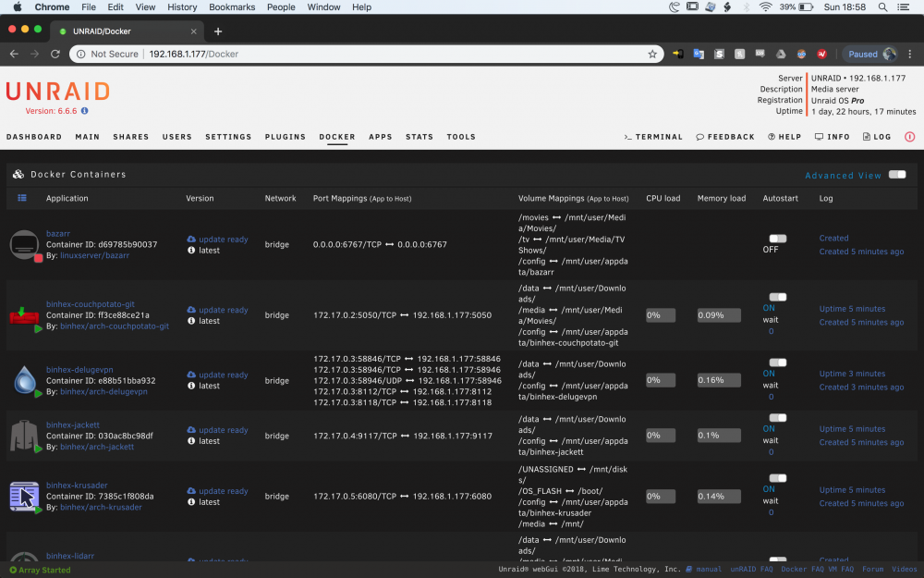
Task: Open the macOS Notification Center icon
Action: click(903, 7)
